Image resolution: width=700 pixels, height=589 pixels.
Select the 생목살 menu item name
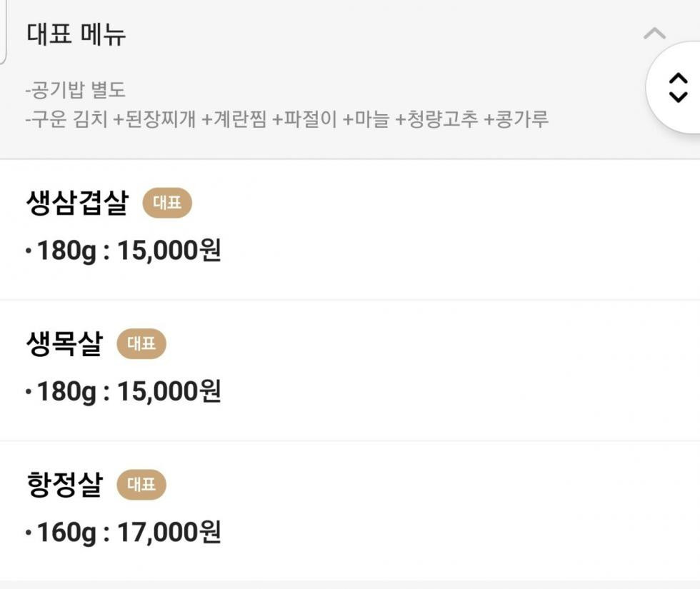pos(64,344)
